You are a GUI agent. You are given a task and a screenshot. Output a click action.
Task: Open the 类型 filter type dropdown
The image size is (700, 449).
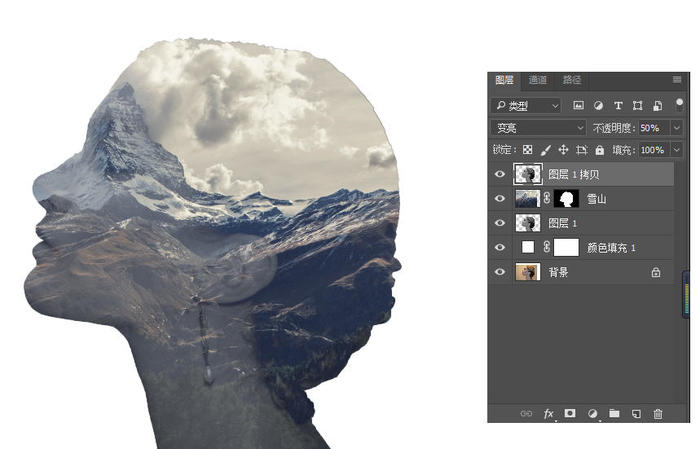tap(526, 106)
